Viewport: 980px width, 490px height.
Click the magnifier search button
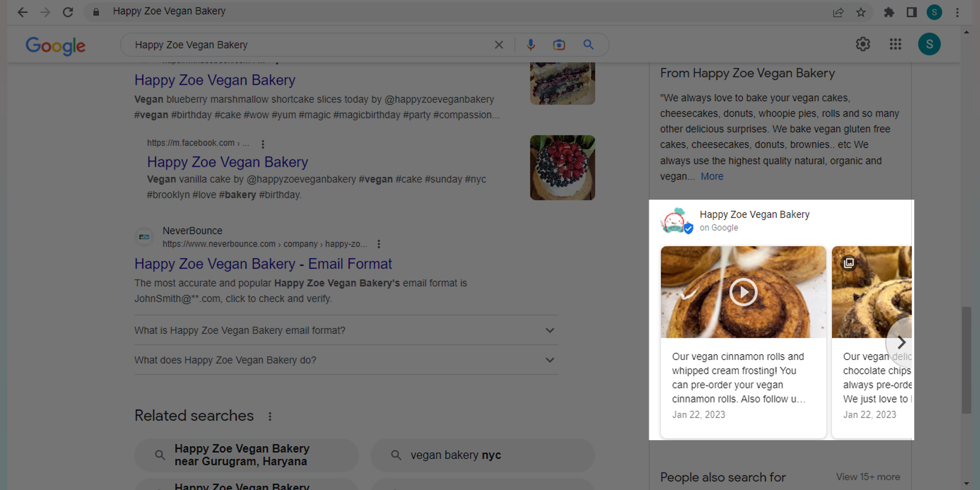(x=588, y=45)
